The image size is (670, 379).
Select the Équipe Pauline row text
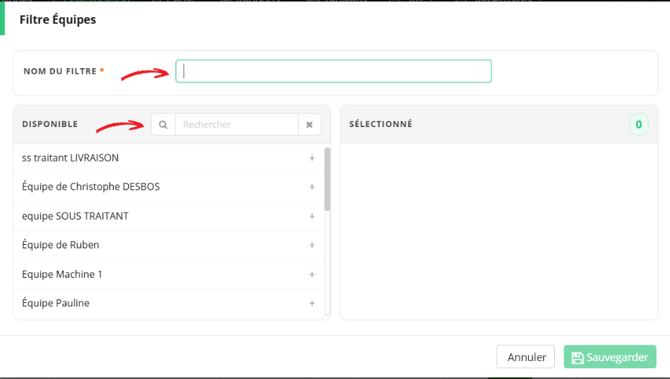(56, 303)
